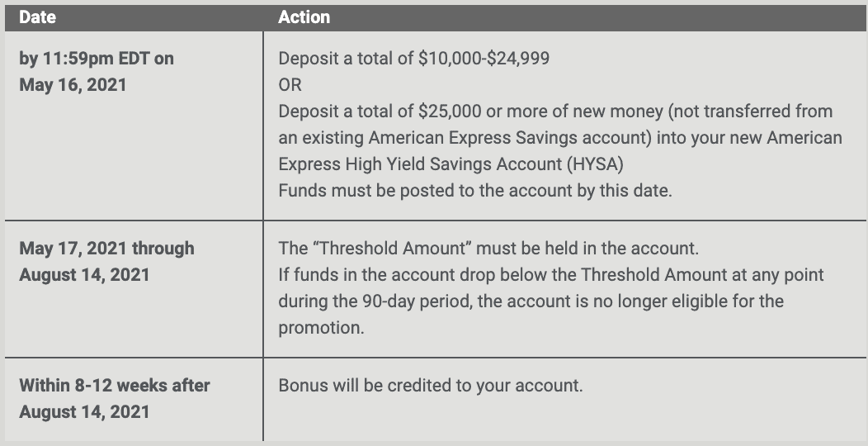Click the funds drop below Threshold line
This screenshot has height=446, width=868.
(551, 275)
